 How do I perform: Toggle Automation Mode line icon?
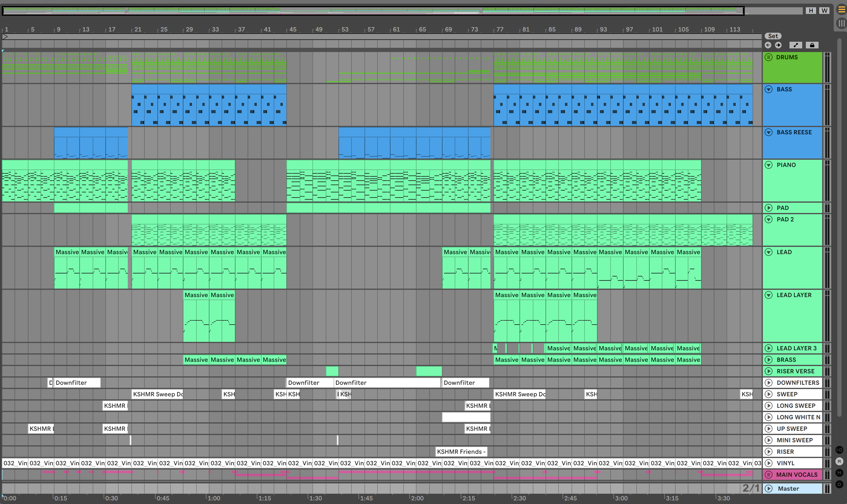[796, 45]
